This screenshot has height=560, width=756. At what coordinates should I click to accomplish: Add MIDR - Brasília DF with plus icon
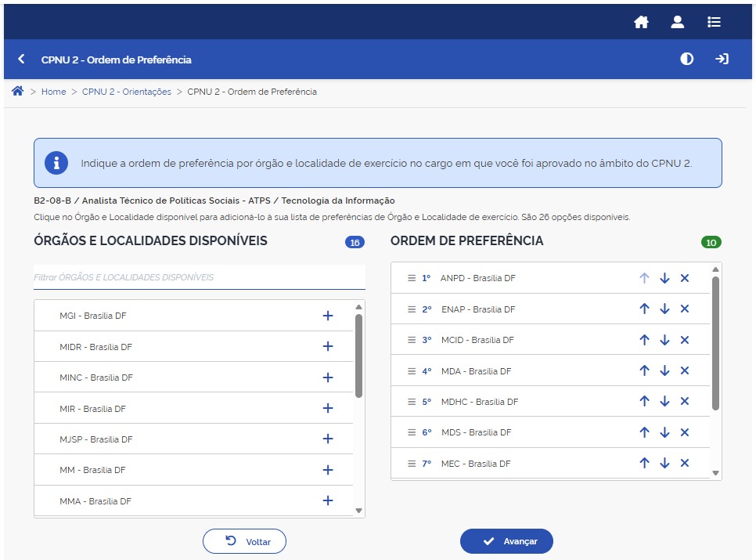click(328, 346)
